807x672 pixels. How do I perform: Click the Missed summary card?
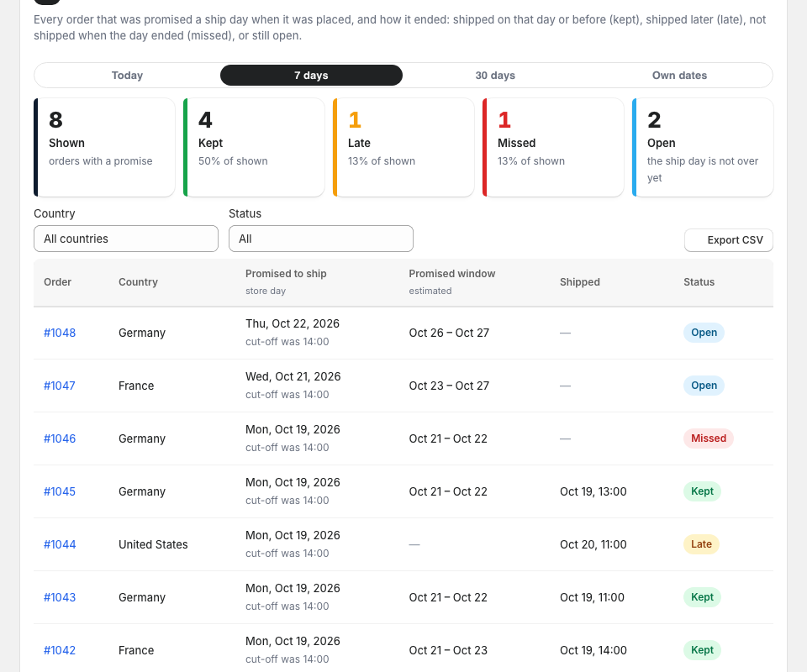[x=553, y=148]
